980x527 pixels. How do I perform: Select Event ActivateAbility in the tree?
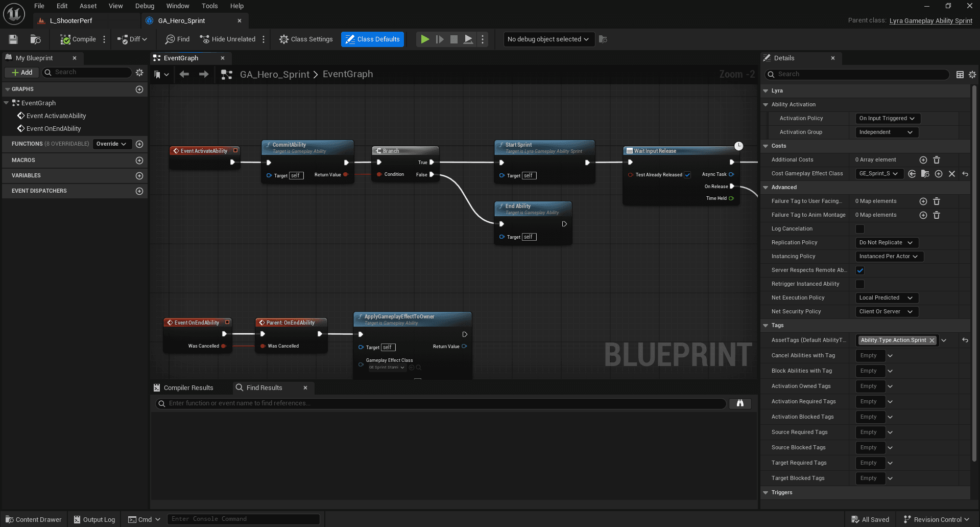tap(56, 116)
